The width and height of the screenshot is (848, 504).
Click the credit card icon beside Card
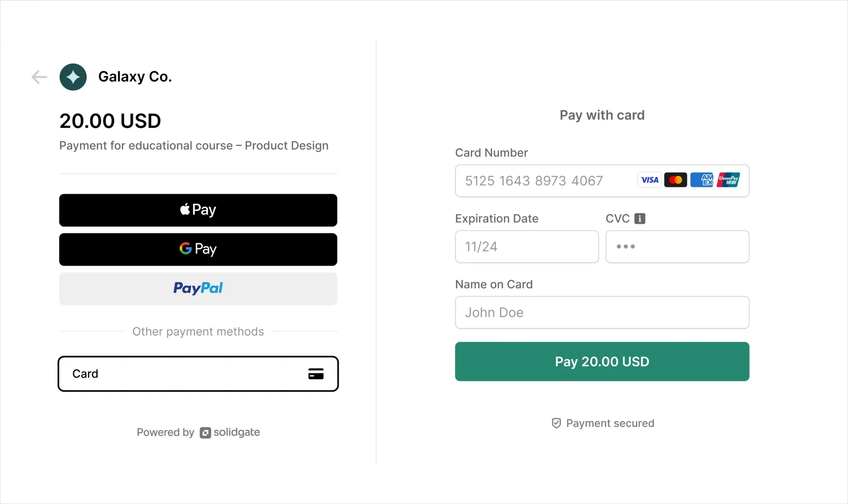point(316,373)
